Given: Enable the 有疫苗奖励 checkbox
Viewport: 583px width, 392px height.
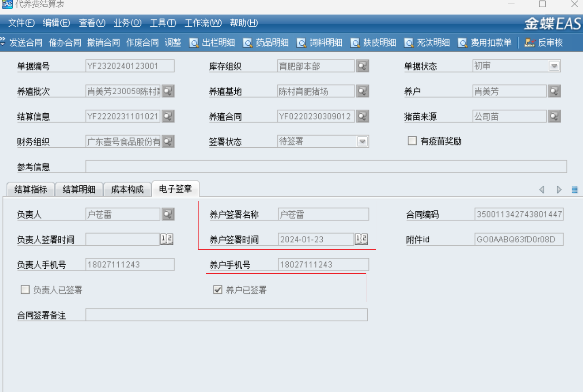Looking at the screenshot, I should (x=412, y=141).
